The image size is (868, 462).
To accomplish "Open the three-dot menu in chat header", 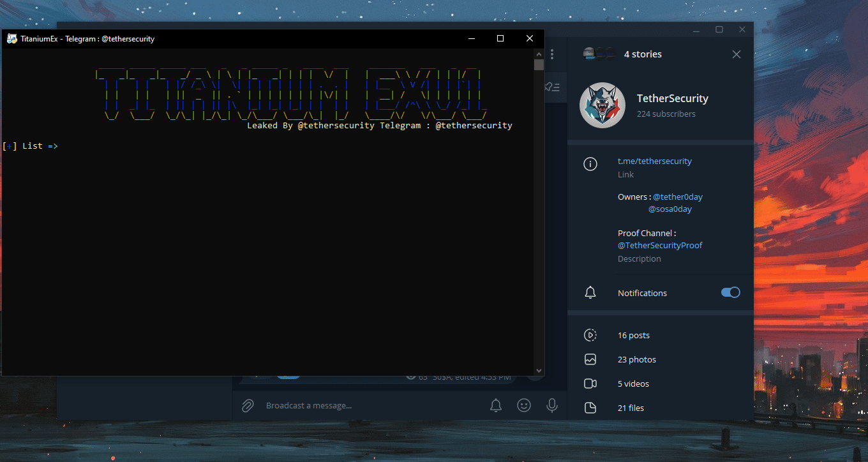I will (552, 55).
